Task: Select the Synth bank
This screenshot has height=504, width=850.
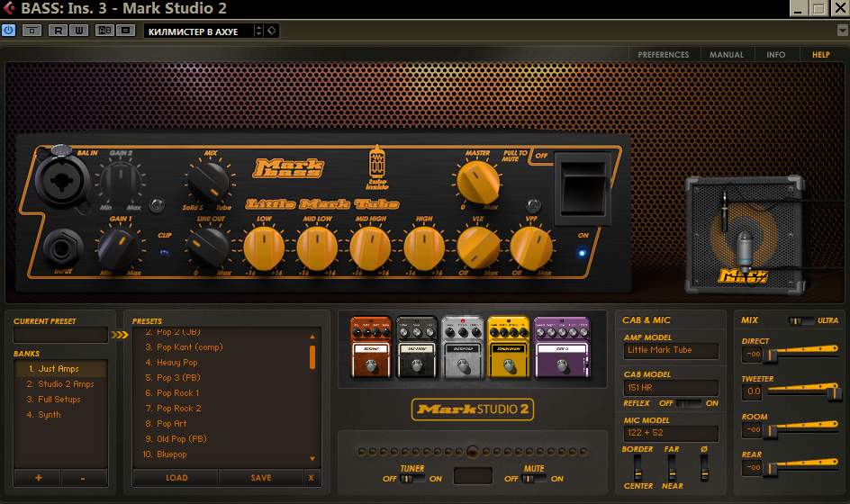Action: tap(60, 415)
